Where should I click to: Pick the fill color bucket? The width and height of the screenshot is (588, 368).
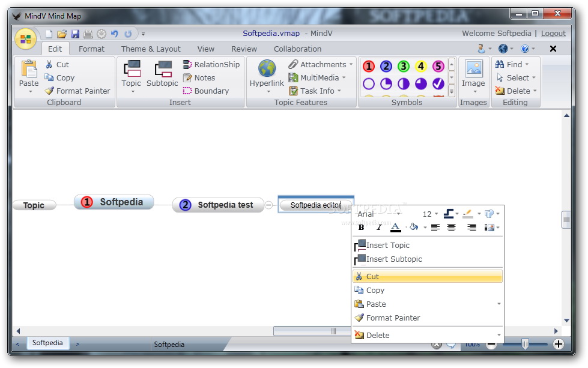point(414,227)
